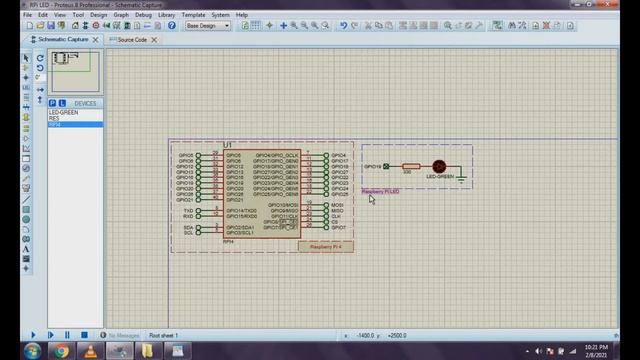
Task: Select the Graph Mode tool
Action: tap(26, 149)
